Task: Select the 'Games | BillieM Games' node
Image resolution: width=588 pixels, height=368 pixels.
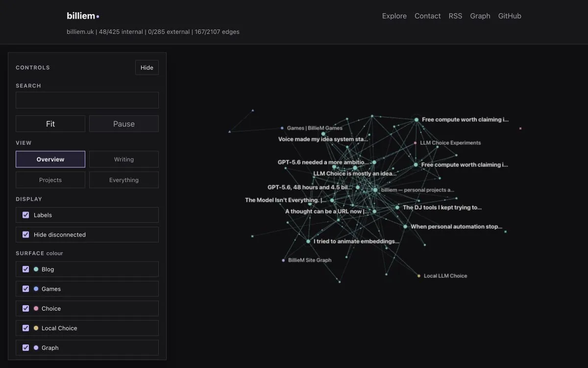Action: click(282, 128)
